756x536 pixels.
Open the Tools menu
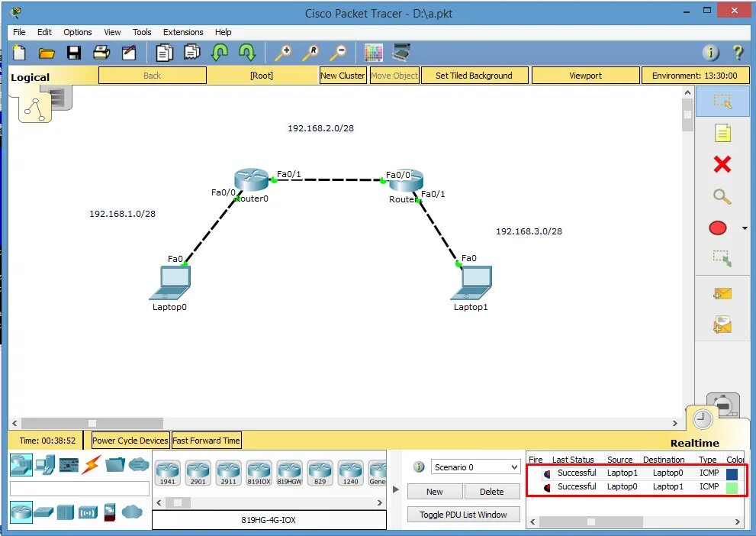tap(142, 32)
